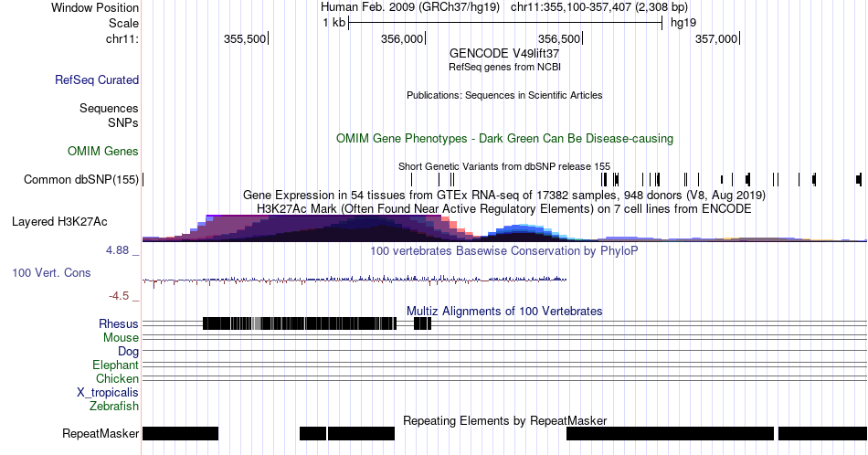The image size is (868, 455).
Task: Click the OMIM Genes track label
Action: (103, 151)
